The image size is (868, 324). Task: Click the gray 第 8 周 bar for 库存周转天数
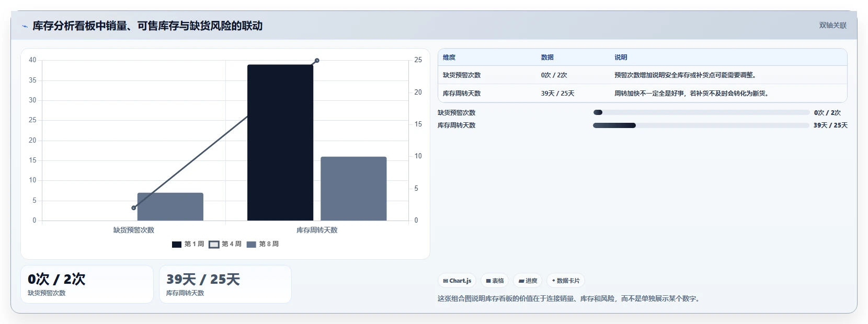[x=353, y=189]
